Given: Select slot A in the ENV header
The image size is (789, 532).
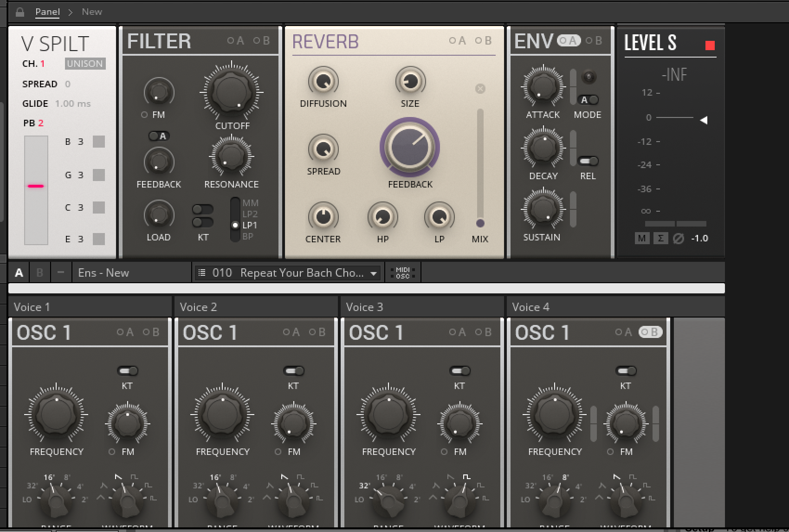Looking at the screenshot, I should (x=569, y=41).
